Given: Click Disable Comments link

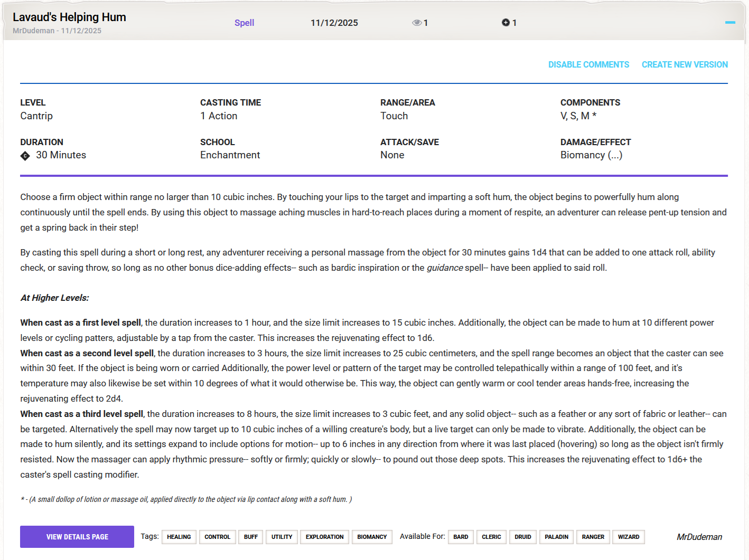Looking at the screenshot, I should 588,64.
